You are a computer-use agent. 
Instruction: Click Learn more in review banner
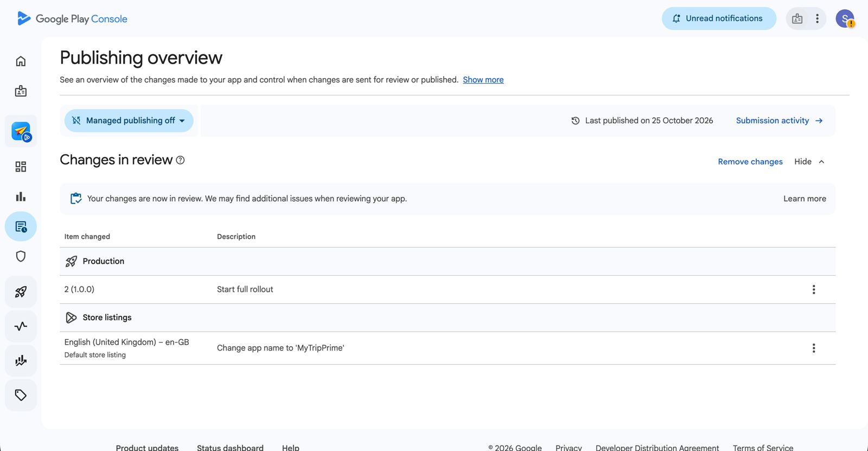(805, 199)
